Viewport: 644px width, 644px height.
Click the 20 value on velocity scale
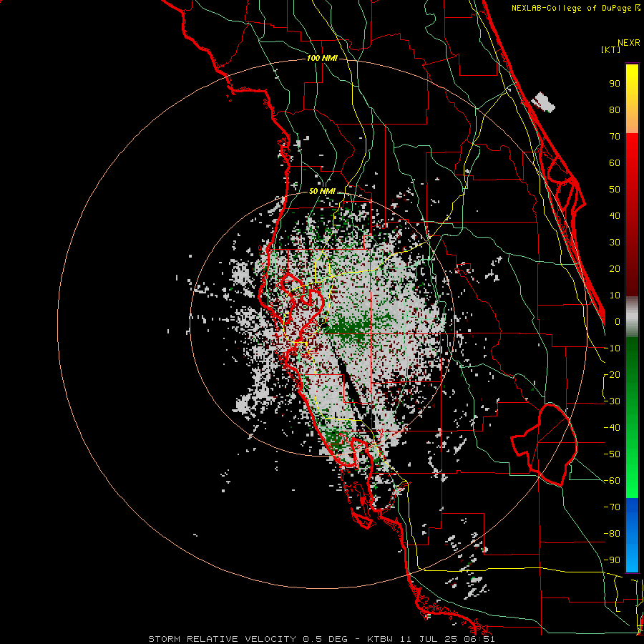click(x=615, y=269)
